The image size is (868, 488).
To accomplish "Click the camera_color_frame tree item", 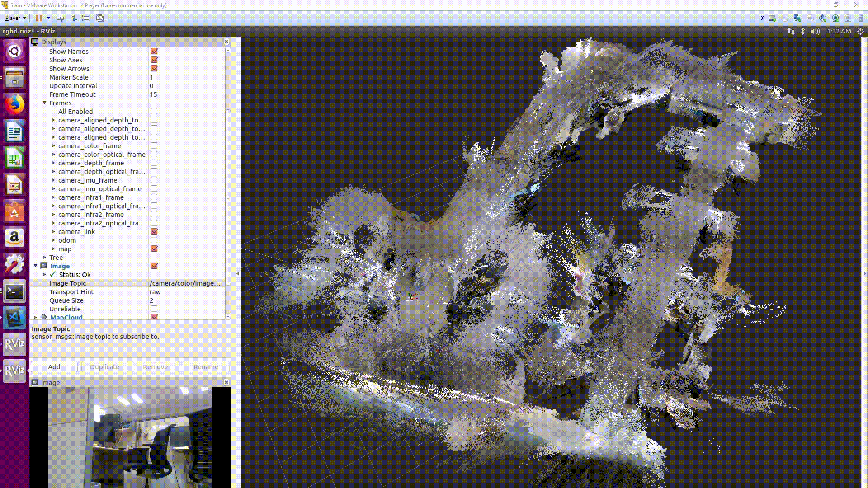I will (90, 146).
